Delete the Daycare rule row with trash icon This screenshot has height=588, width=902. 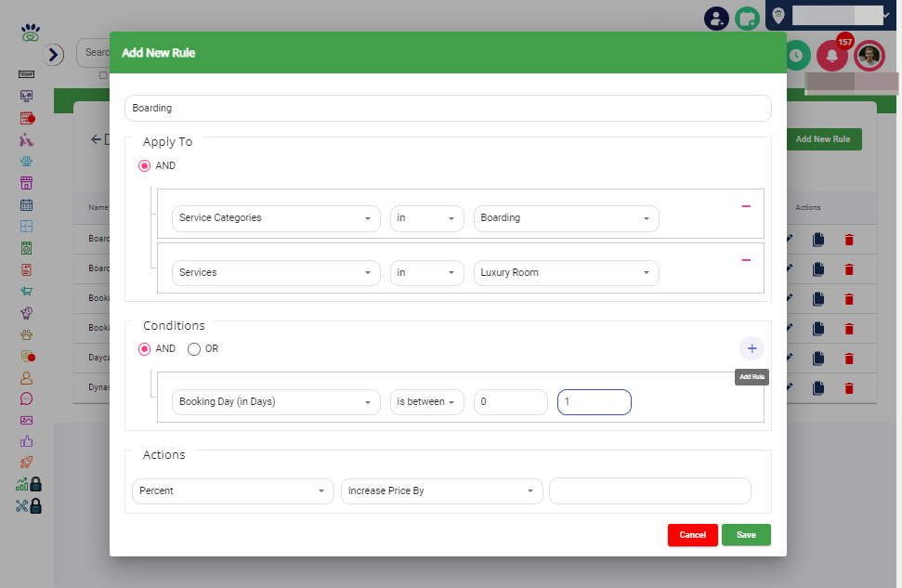tap(849, 359)
